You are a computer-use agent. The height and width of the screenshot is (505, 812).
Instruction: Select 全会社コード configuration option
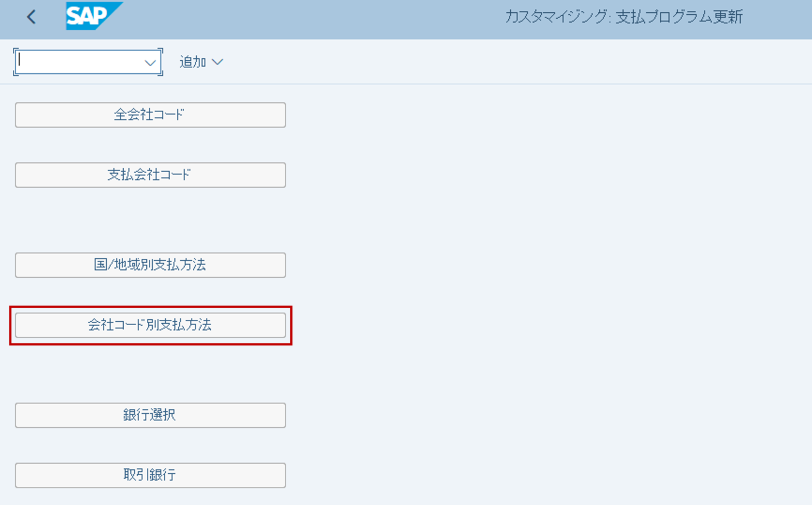pos(150,115)
